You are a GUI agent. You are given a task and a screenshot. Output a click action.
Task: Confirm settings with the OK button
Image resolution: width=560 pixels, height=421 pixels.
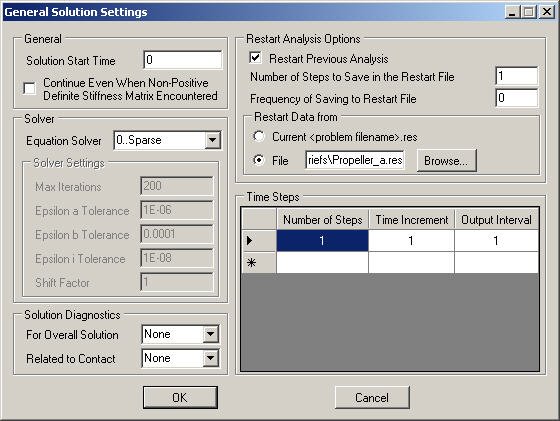coord(180,397)
